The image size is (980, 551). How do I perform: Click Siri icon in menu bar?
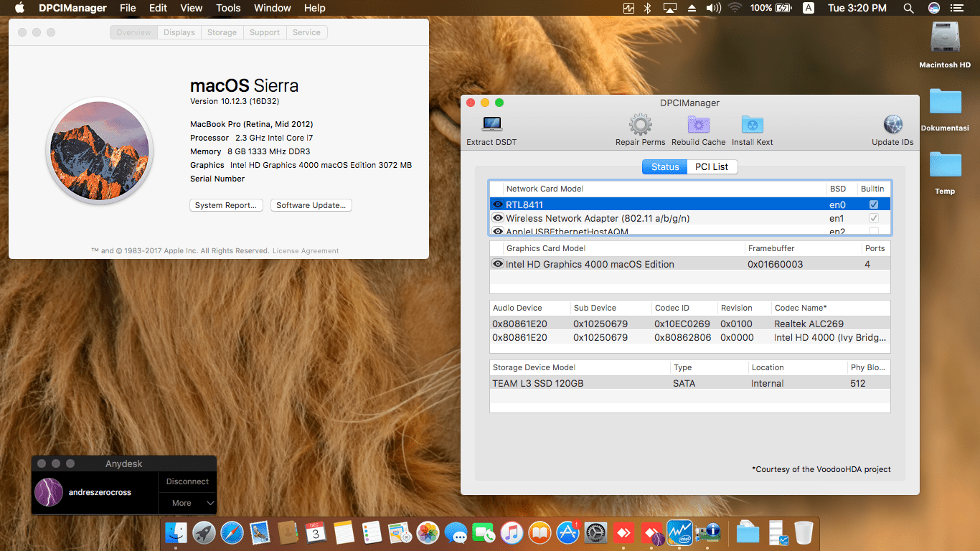click(x=934, y=8)
